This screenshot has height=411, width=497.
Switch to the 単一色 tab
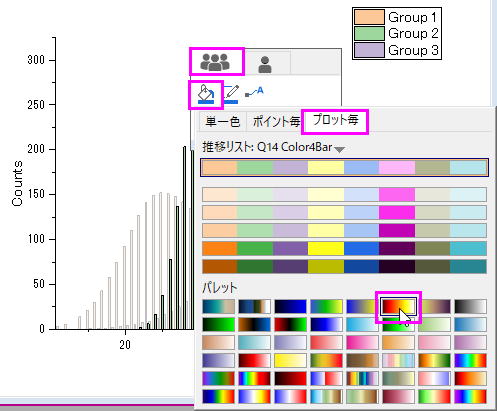(x=222, y=121)
